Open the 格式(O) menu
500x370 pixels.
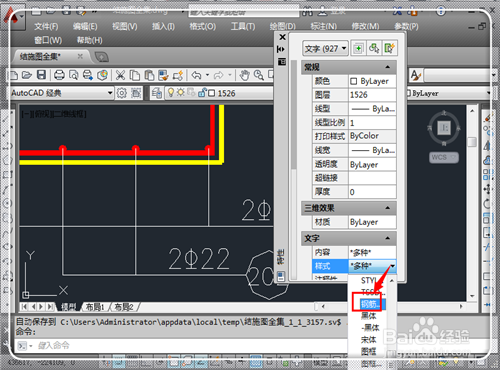[x=203, y=26]
